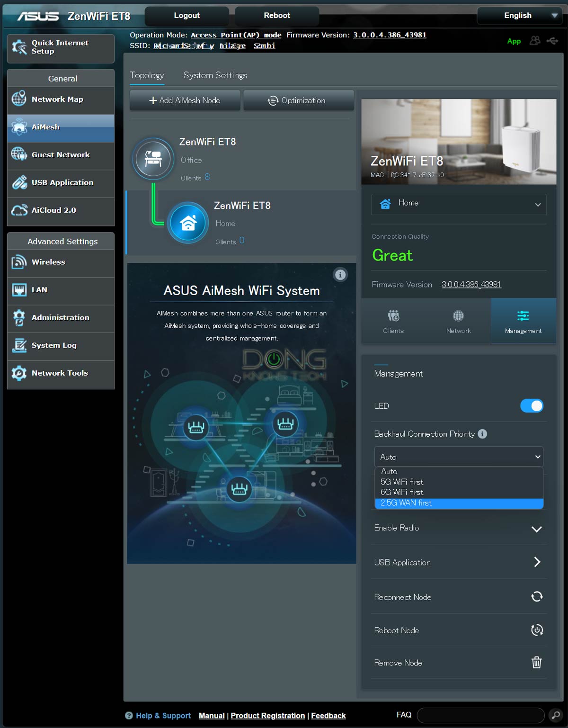Open the Home location dropdown

458,204
